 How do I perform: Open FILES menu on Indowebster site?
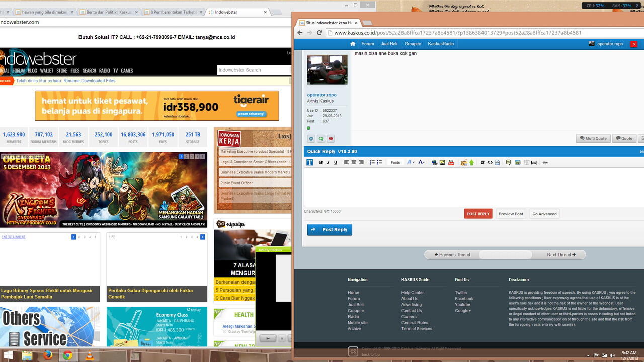click(x=75, y=71)
